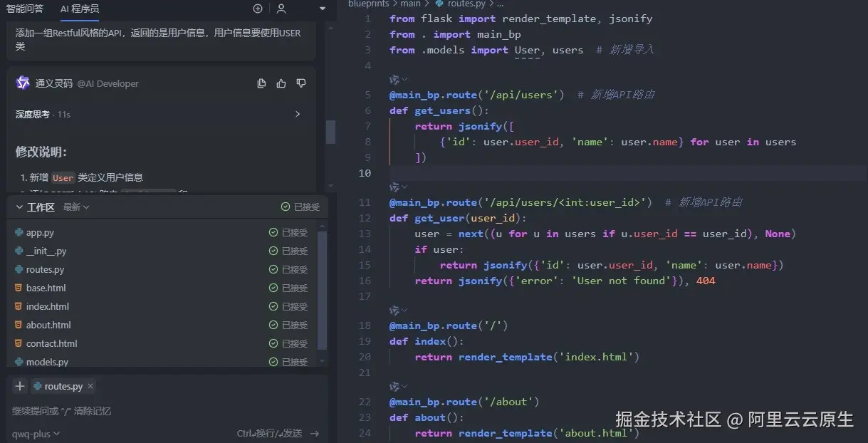
Task: Open the dropdown triangle beside the account icon
Action: (323, 9)
